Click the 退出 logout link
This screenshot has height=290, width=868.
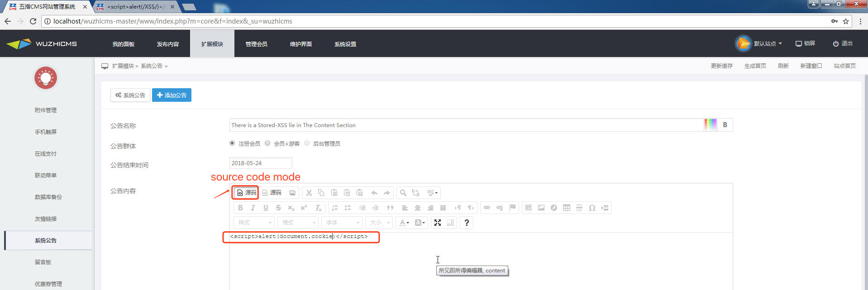pyautogui.click(x=843, y=43)
